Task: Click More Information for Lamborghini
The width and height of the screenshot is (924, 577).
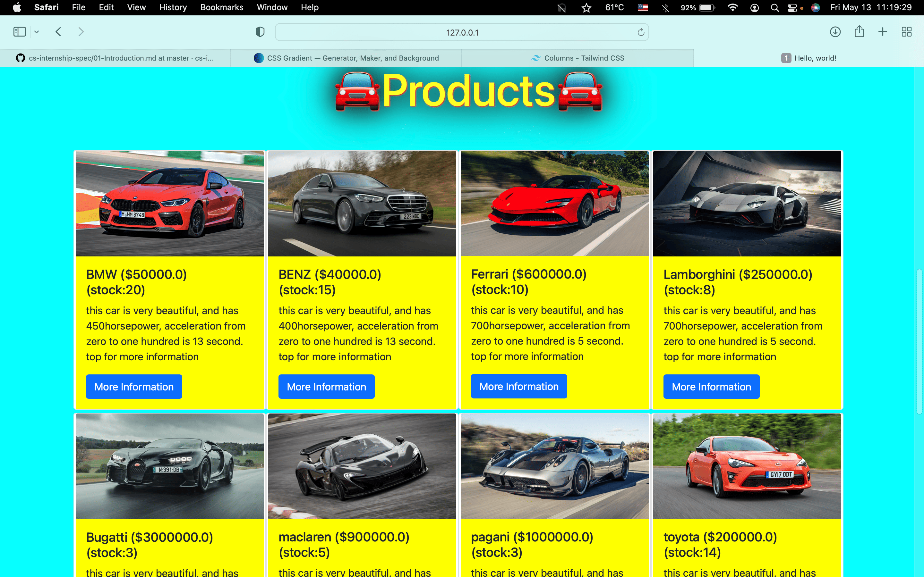Action: click(x=711, y=387)
